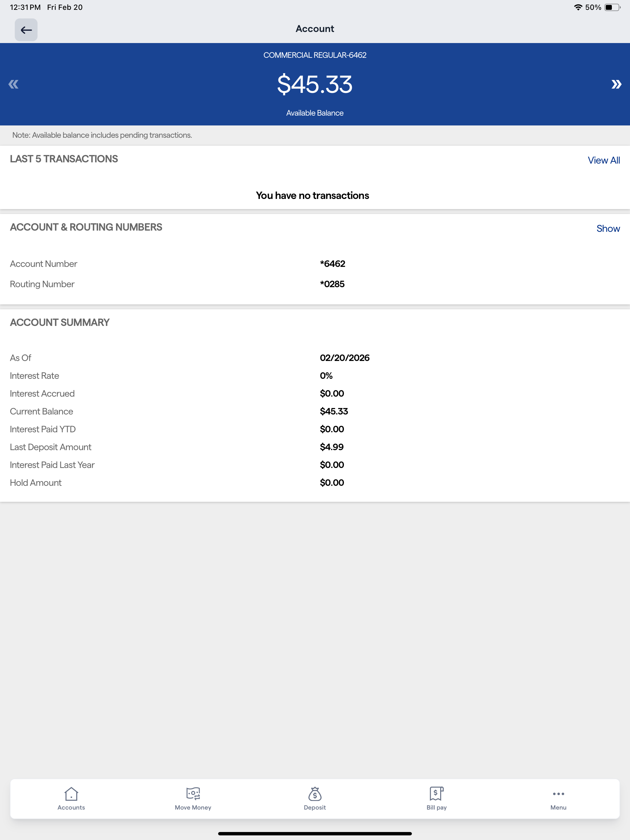Tap the home indicator bar

[x=315, y=834]
